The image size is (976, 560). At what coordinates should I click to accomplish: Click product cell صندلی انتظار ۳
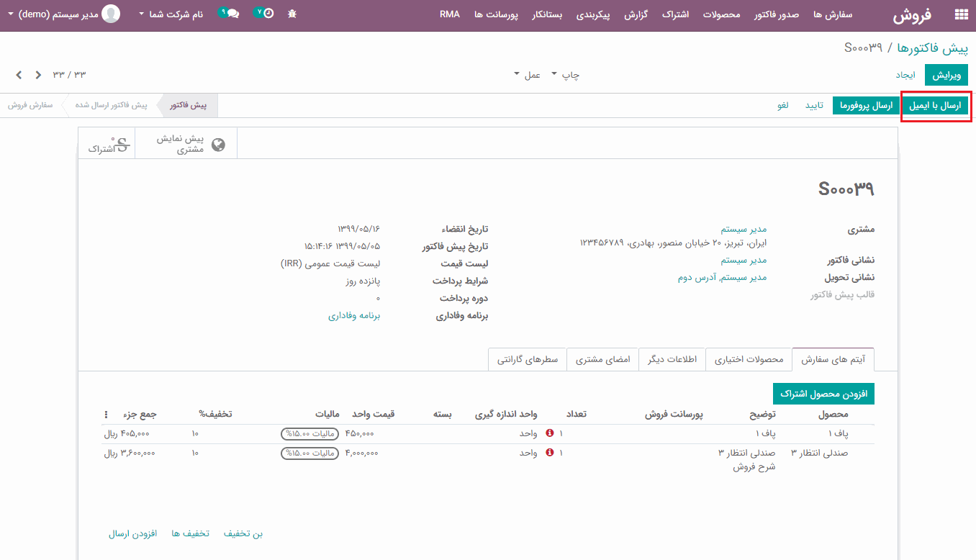point(820,453)
